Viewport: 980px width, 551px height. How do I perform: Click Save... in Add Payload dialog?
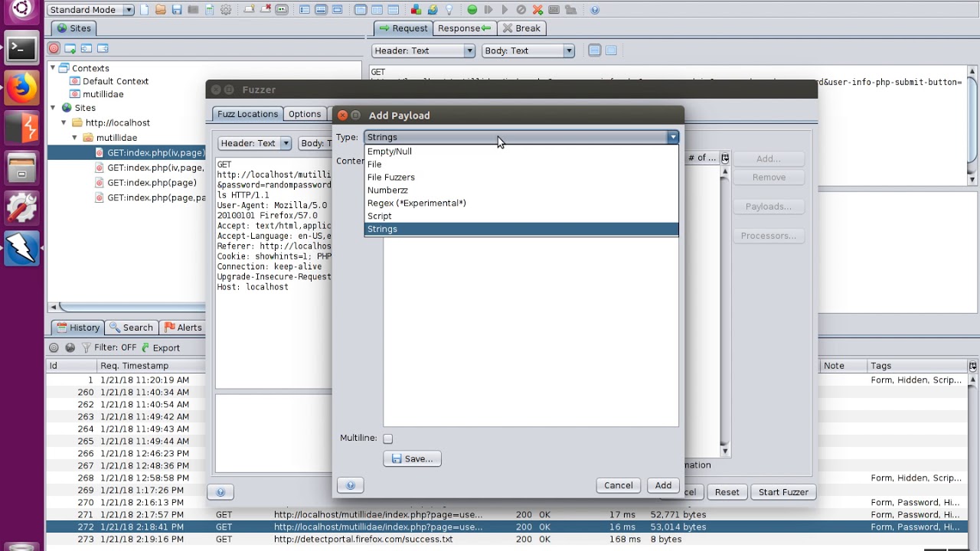coord(413,459)
